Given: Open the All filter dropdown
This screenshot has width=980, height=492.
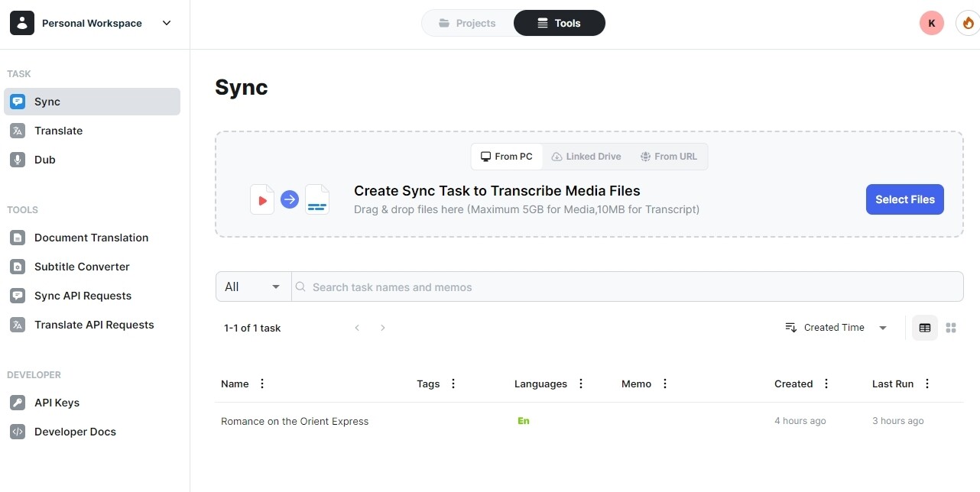Looking at the screenshot, I should click(x=253, y=286).
